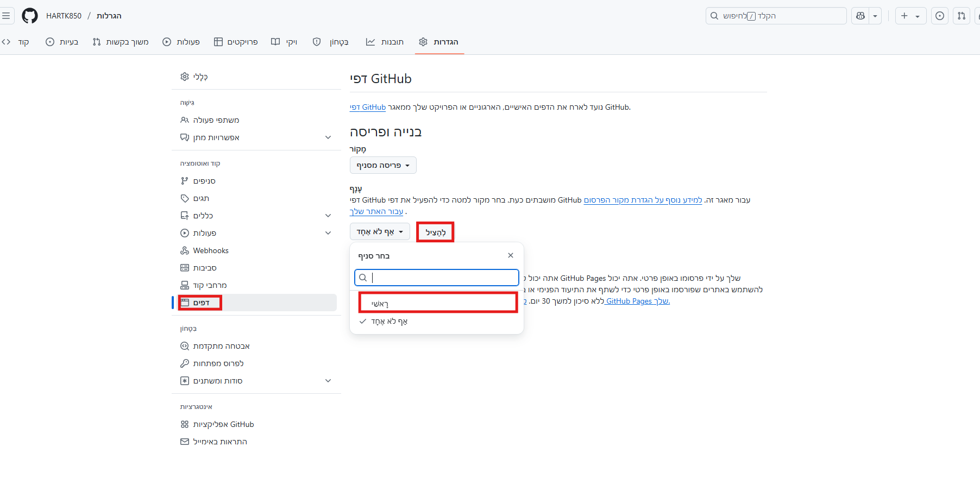
Task: Open pull requests icon in top header
Action: 962,16
